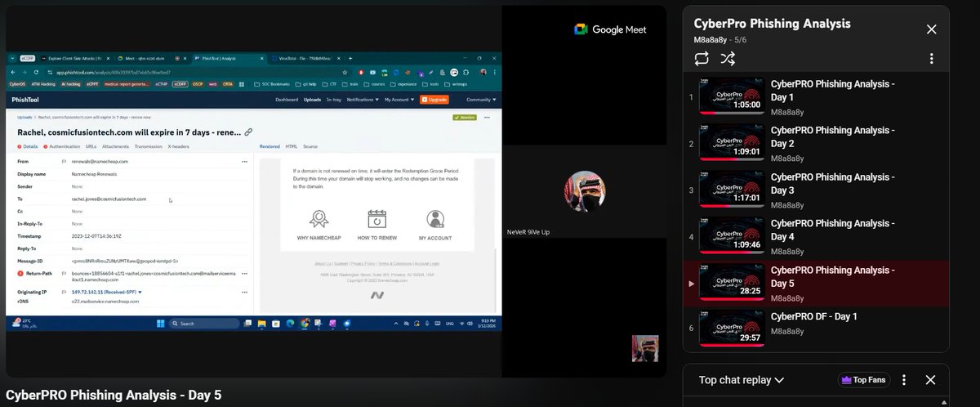Click the browser back arrow
980x407 pixels.
tap(15, 72)
